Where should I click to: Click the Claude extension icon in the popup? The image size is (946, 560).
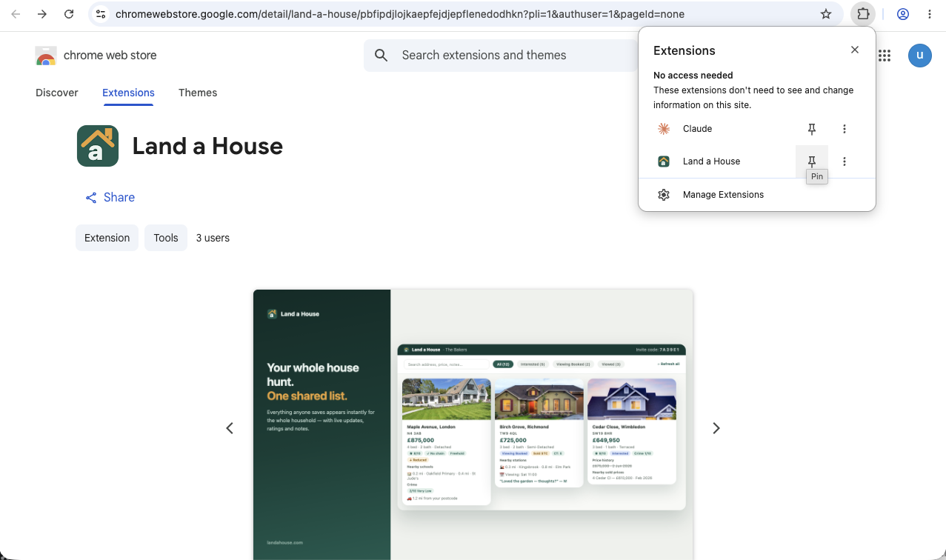tap(664, 129)
